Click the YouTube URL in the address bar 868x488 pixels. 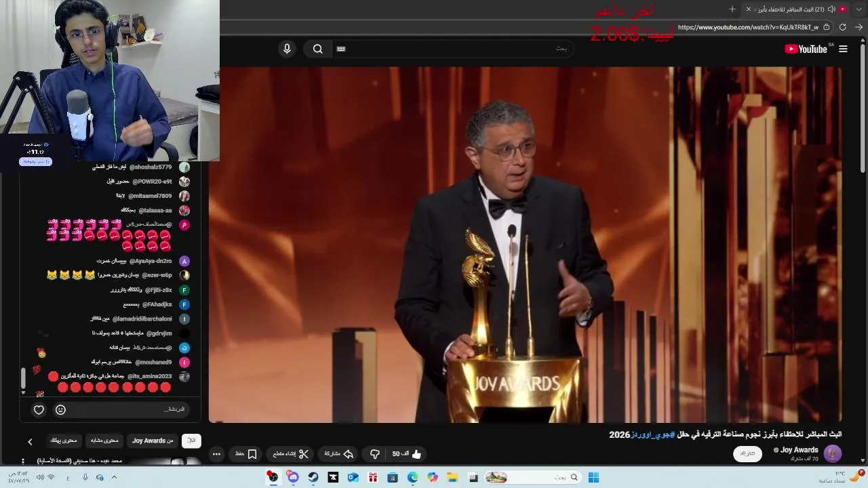748,27
